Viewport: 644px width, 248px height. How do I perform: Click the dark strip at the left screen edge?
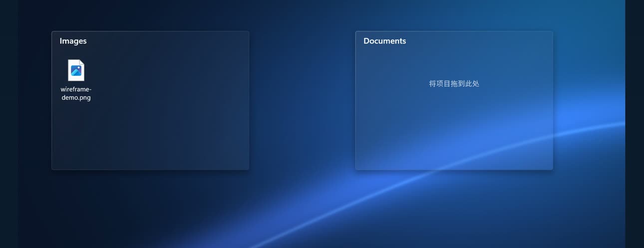click(9, 124)
